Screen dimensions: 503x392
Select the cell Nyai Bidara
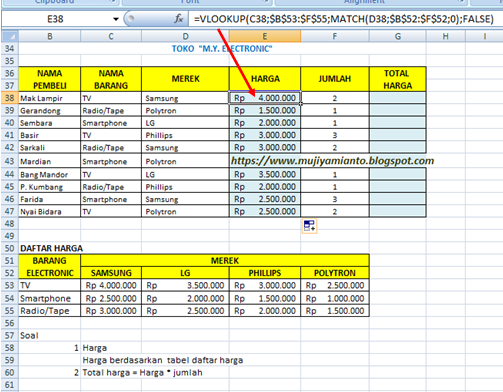[x=49, y=211]
